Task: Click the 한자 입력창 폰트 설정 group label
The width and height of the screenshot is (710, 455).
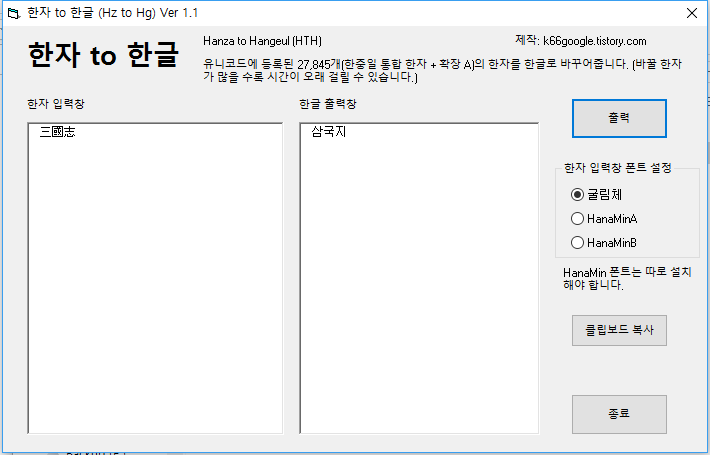Action: (618, 168)
